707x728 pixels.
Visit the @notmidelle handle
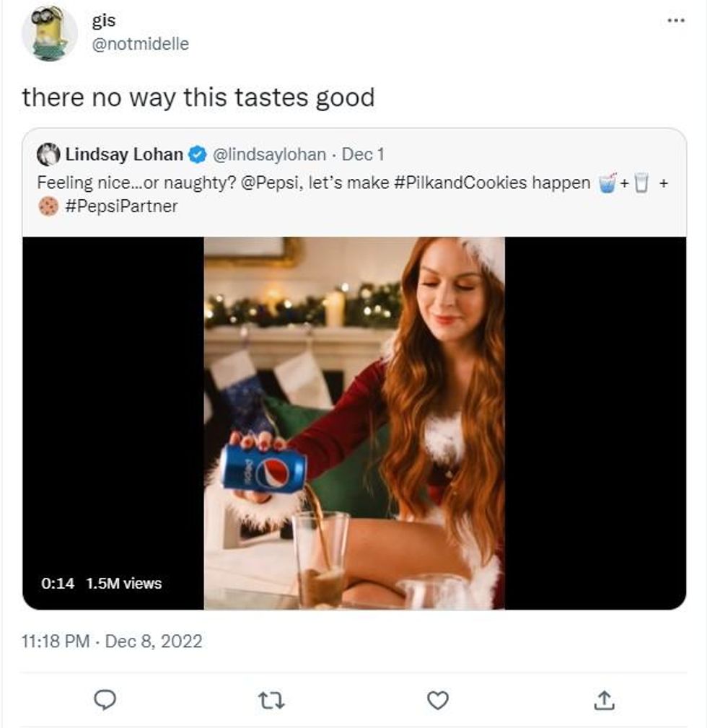pyautogui.click(x=140, y=44)
